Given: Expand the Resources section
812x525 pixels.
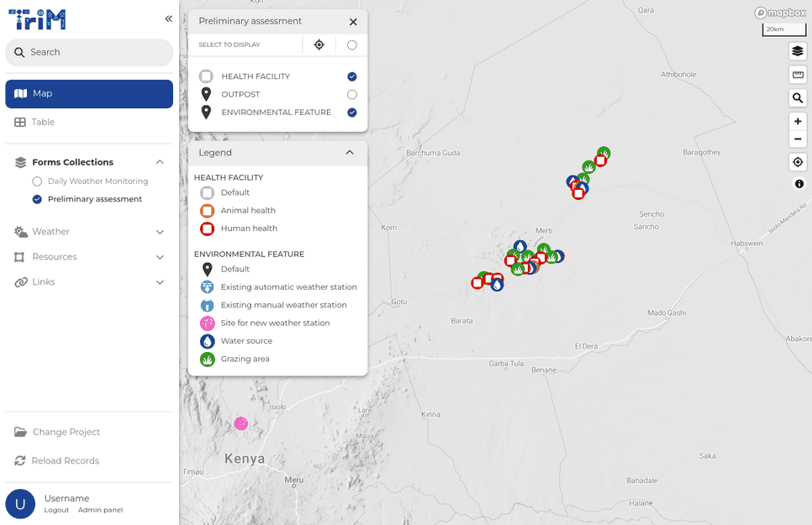Looking at the screenshot, I should tap(89, 257).
